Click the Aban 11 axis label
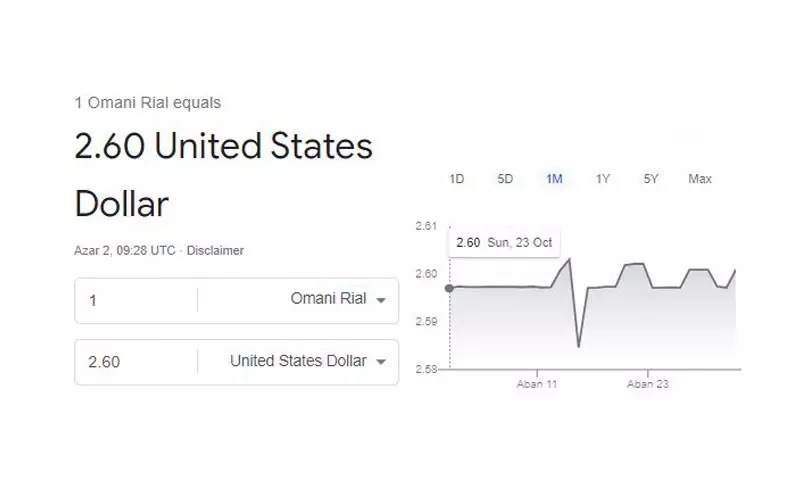 tap(536, 384)
